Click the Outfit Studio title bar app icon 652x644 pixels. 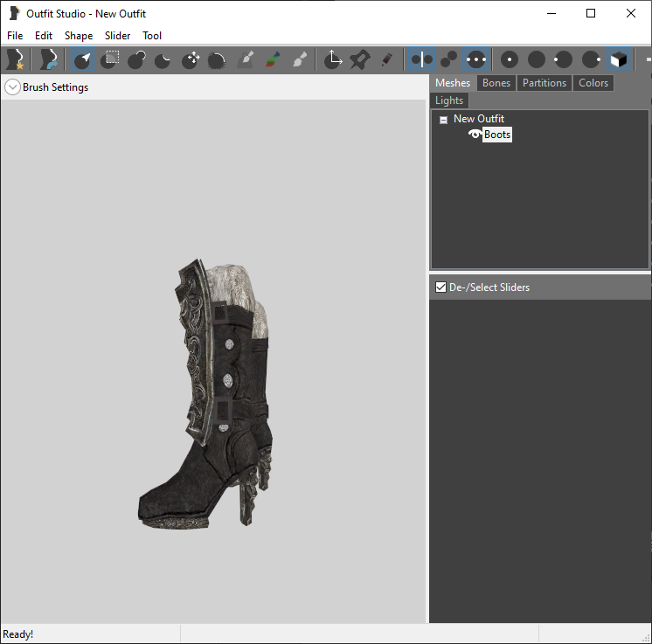click(x=14, y=13)
